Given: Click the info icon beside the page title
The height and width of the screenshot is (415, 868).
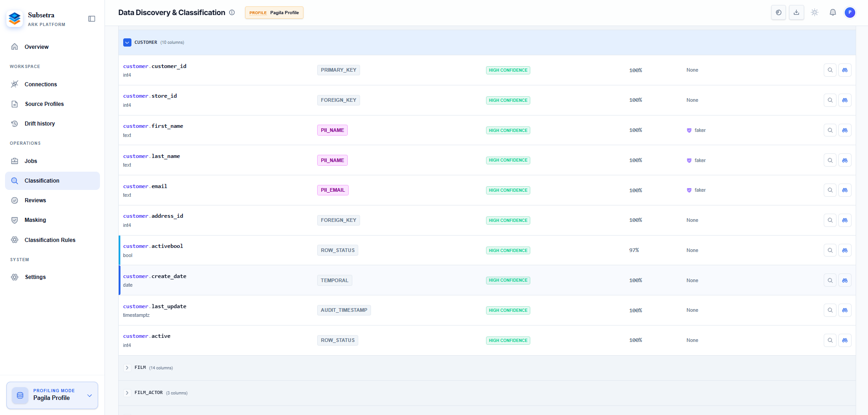Looking at the screenshot, I should point(232,12).
